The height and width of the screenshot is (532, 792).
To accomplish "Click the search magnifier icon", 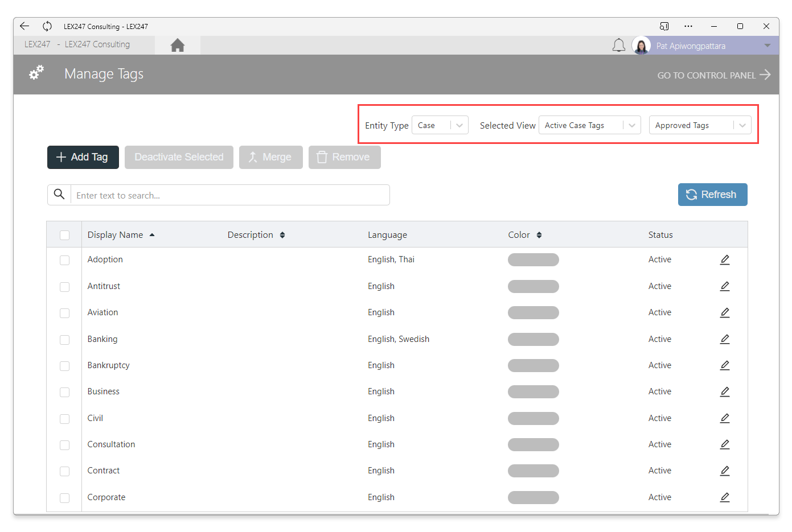I will 59,195.
